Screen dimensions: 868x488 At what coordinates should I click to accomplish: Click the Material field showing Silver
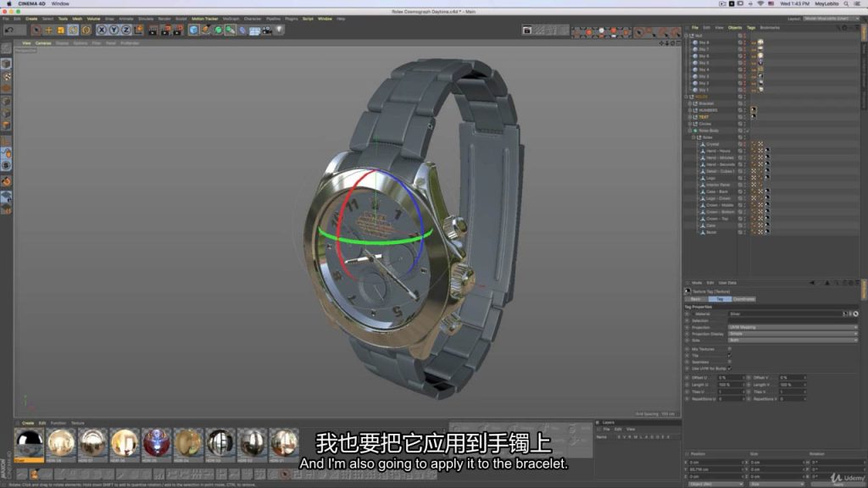pyautogui.click(x=785, y=314)
